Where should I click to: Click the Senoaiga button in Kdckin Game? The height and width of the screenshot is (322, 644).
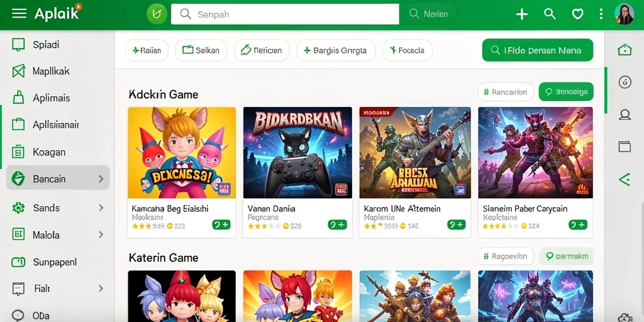point(566,92)
